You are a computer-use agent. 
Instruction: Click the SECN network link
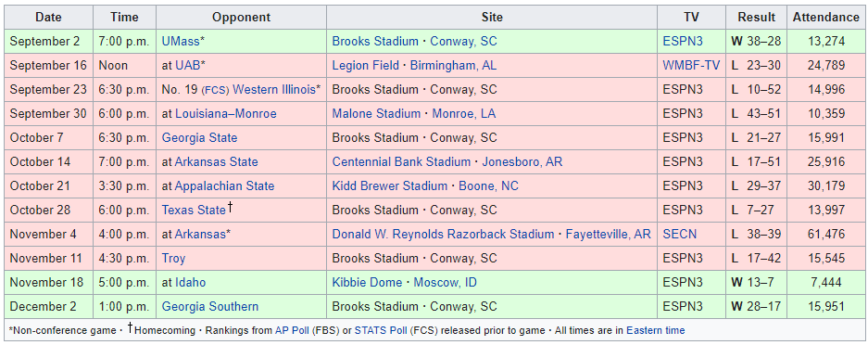point(680,235)
